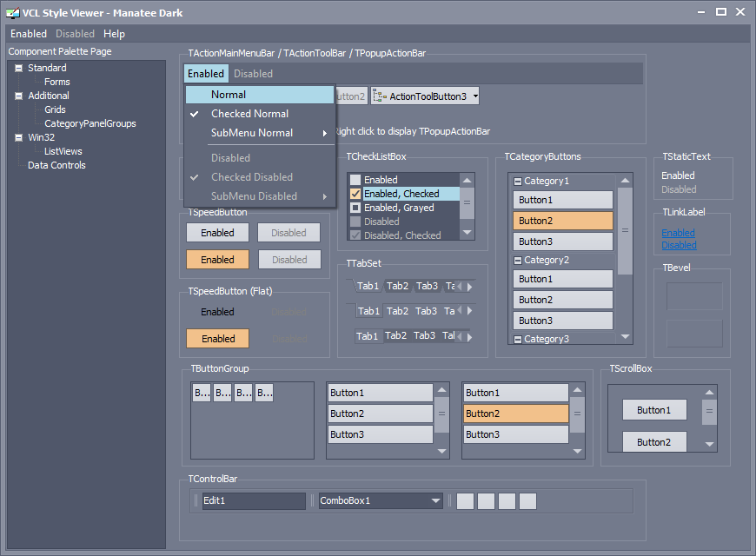Click middle button group scroll down arrow
The image size is (756, 556).
[441, 452]
